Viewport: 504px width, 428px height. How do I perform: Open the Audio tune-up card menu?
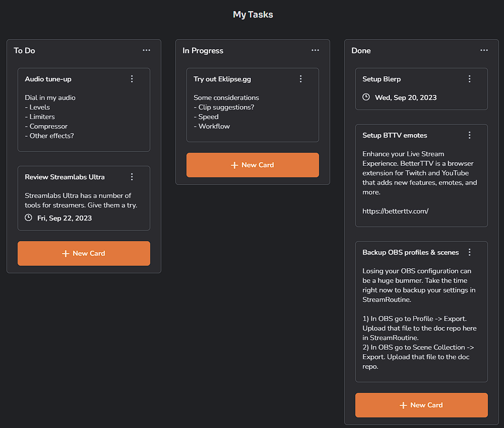pos(132,79)
